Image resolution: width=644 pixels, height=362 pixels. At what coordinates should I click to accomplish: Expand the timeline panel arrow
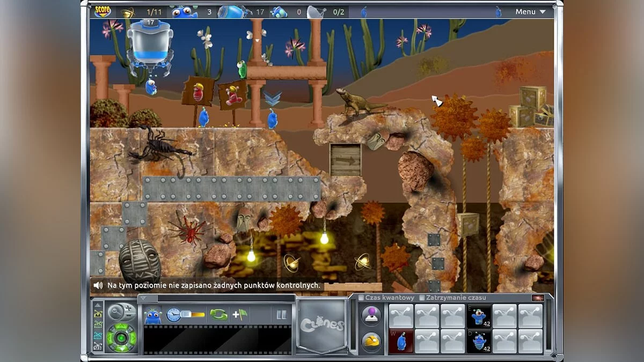pos(144,298)
